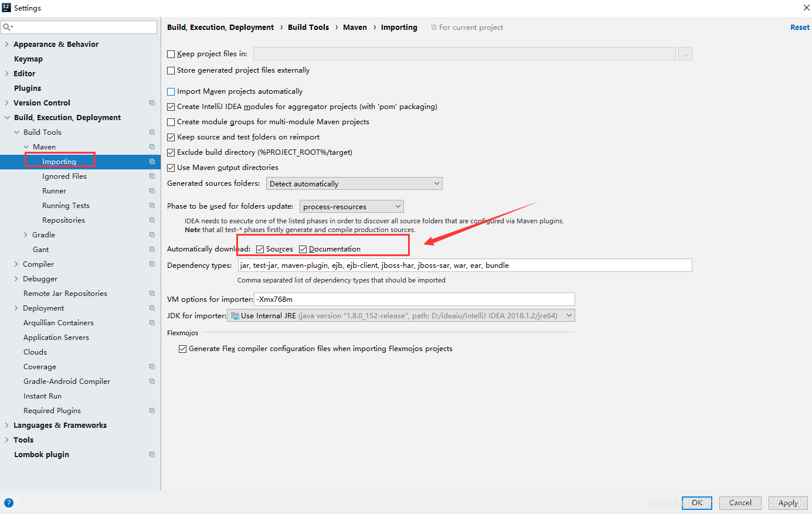
Task: Toggle Keep source and test folders on reimport
Action: point(171,137)
